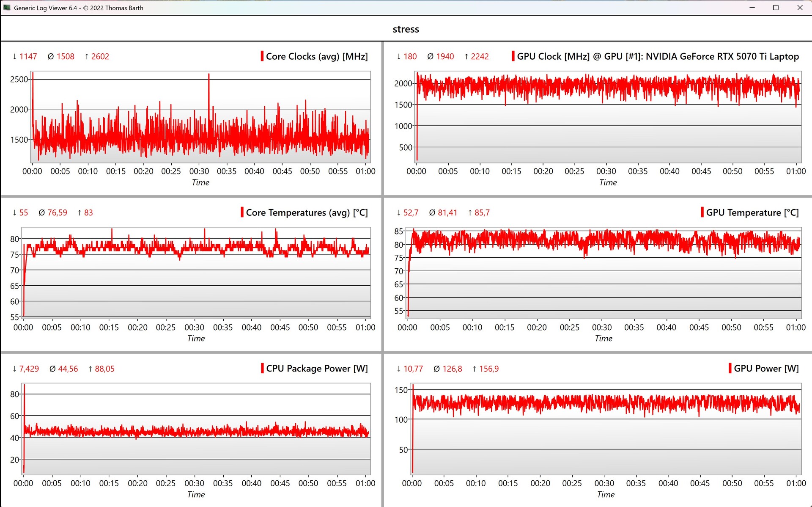Click average value 81,41 of GPU Temperature

(x=447, y=212)
